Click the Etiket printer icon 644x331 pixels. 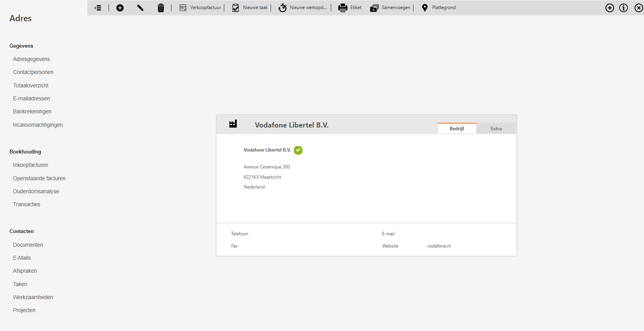coord(343,8)
